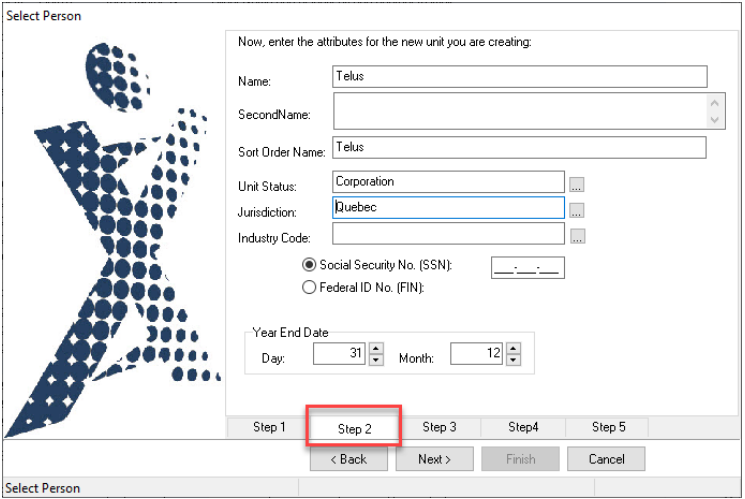
Task: Click the Day value field showing 31
Action: [339, 354]
